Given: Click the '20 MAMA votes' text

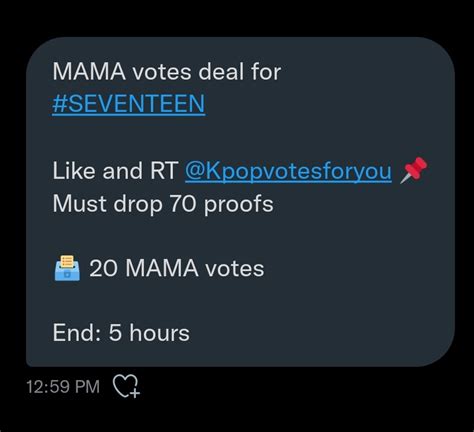Looking at the screenshot, I should [177, 268].
